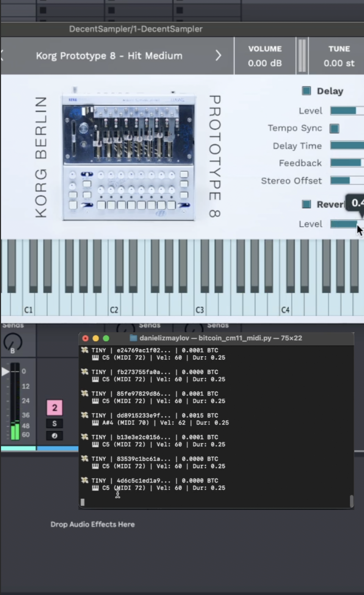Click the folder icon in terminal title

click(133, 338)
